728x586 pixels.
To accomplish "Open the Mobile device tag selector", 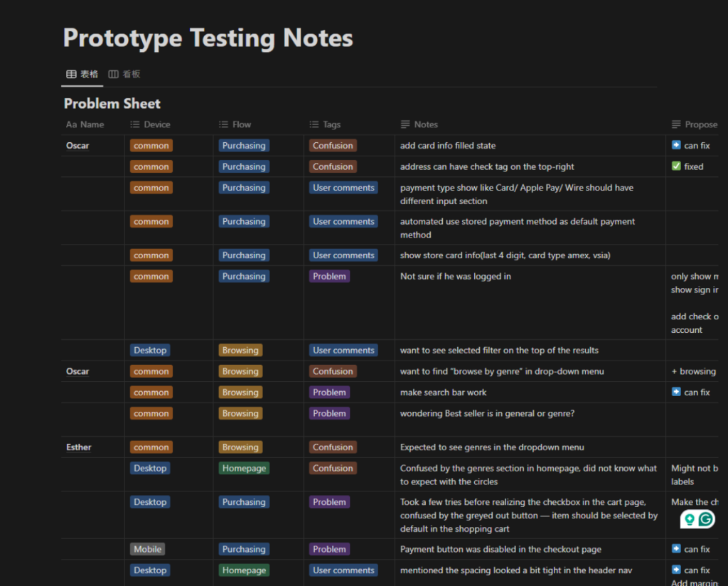I will click(148, 549).
